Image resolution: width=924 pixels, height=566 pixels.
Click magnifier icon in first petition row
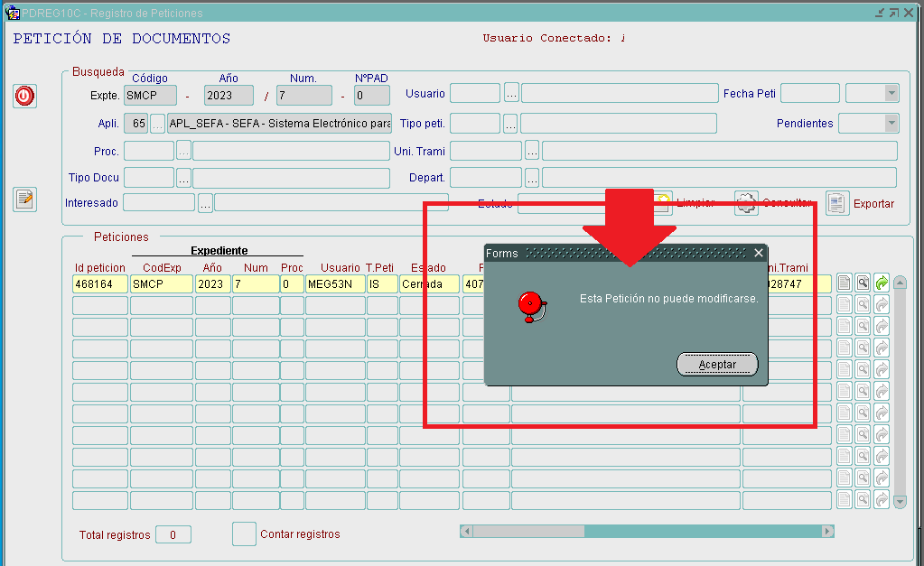pos(863,283)
